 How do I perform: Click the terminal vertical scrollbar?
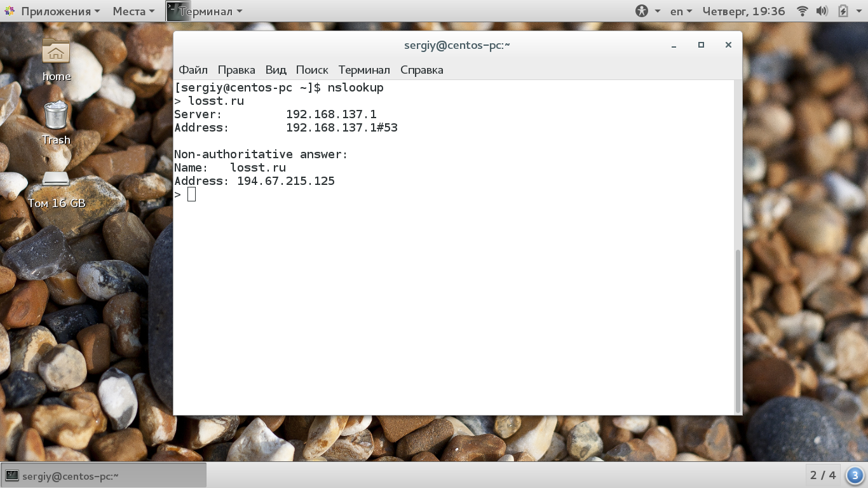[737, 330]
